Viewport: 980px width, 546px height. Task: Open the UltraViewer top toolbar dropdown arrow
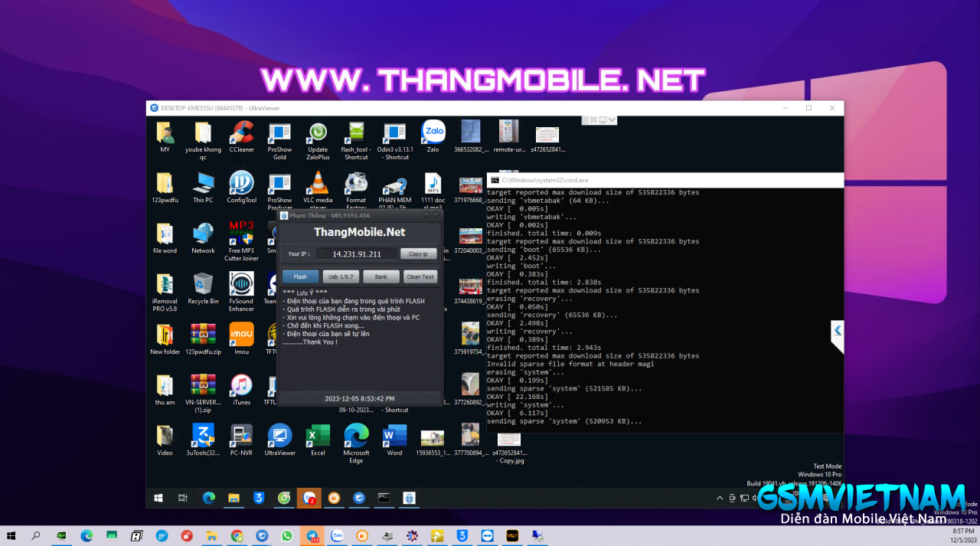[612, 120]
